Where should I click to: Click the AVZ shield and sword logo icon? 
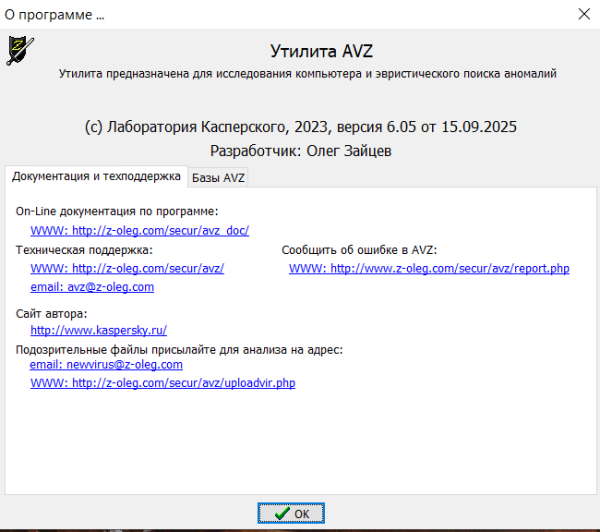pyautogui.click(x=20, y=50)
